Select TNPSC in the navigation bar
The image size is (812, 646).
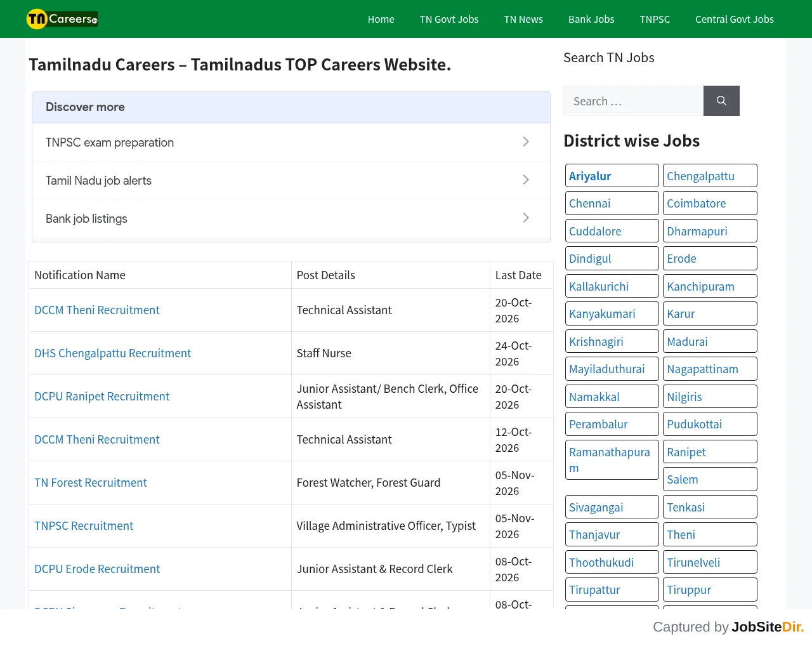655,19
